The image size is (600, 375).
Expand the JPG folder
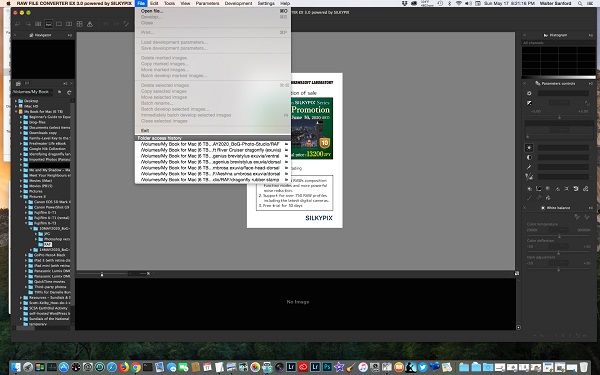pos(36,233)
